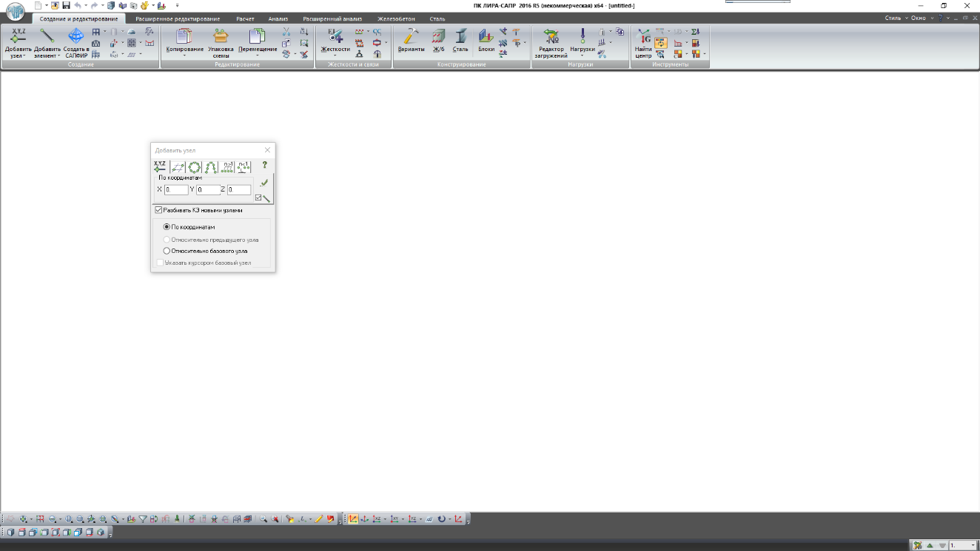980x551 pixels.
Task: Expand Добавить элемент dropdown arrow
Action: (x=58, y=56)
